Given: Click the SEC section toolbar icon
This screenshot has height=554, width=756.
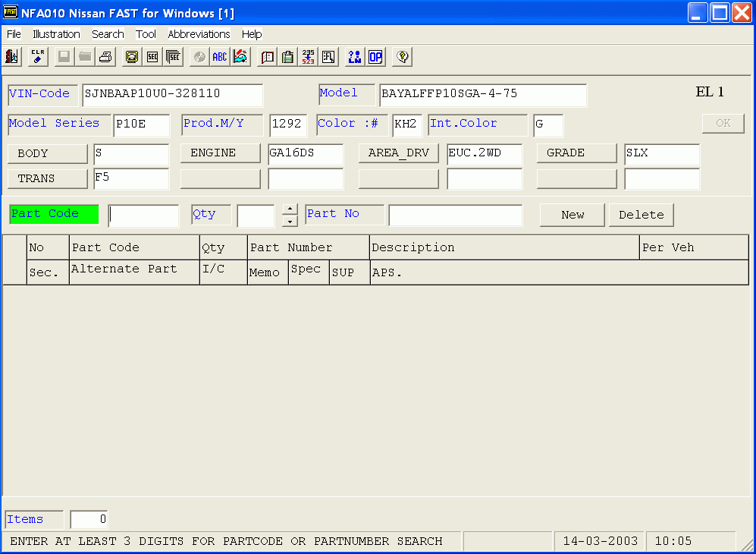Looking at the screenshot, I should [152, 57].
